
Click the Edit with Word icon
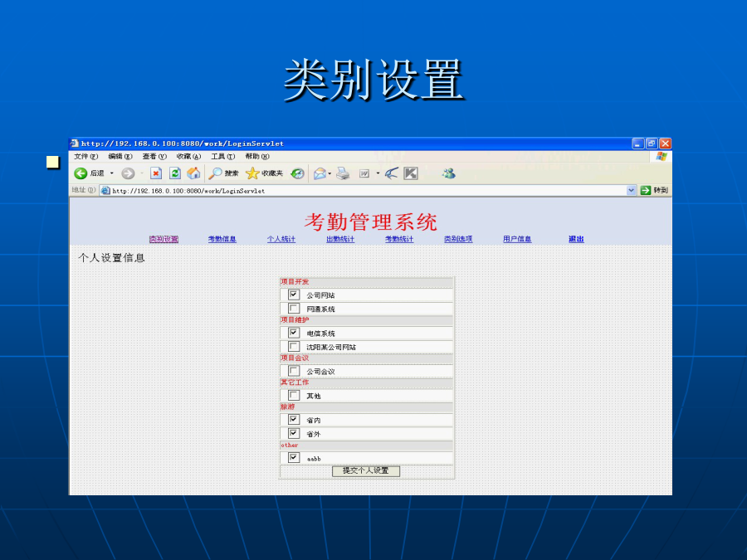364,174
